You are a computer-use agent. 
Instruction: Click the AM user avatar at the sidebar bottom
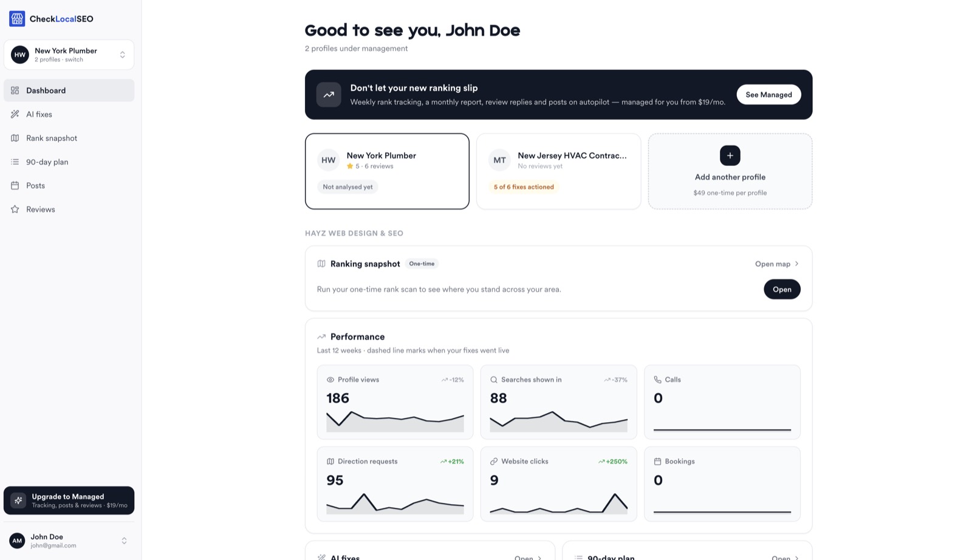[17, 541]
